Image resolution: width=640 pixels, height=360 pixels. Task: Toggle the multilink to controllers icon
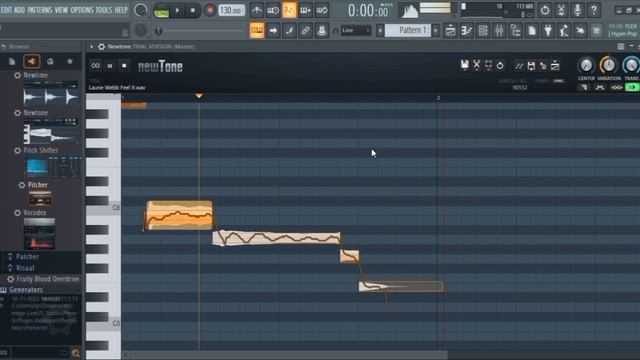pos(306,30)
